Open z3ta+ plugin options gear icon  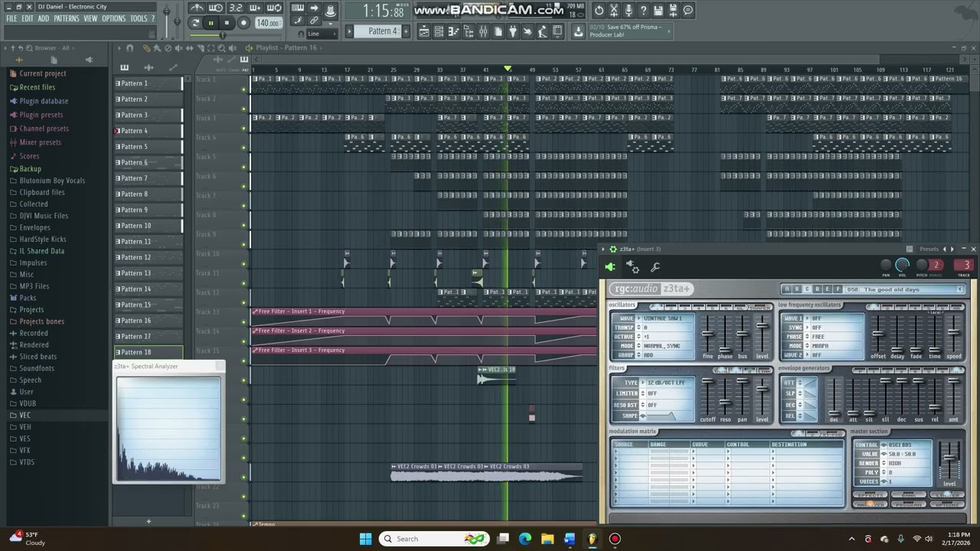tap(632, 266)
